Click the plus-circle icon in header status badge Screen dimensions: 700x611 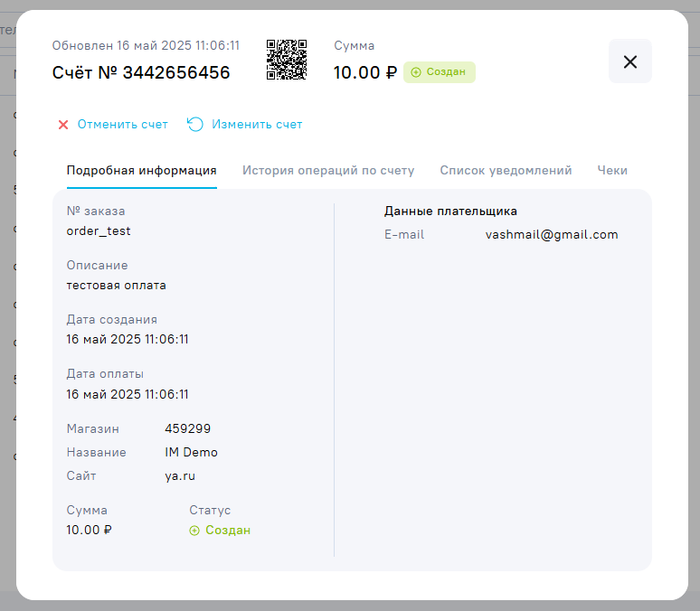(416, 72)
